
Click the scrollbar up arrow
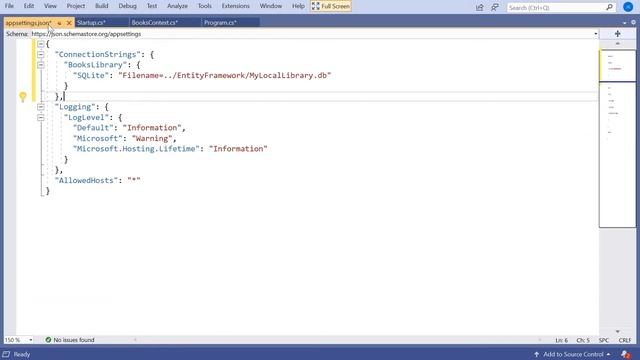tap(618, 44)
